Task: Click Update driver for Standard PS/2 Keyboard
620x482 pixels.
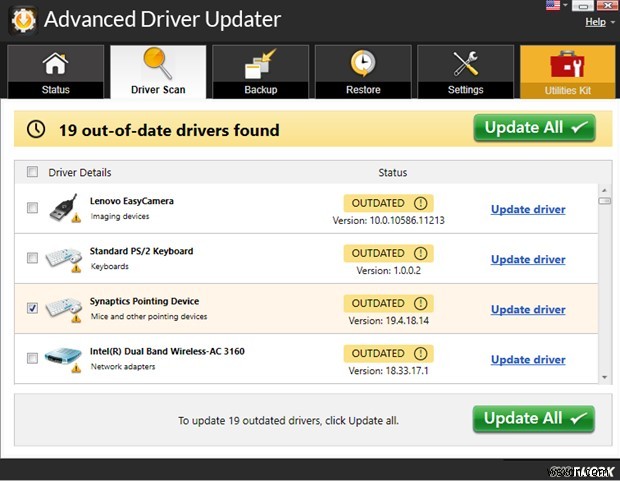Action: (528, 259)
